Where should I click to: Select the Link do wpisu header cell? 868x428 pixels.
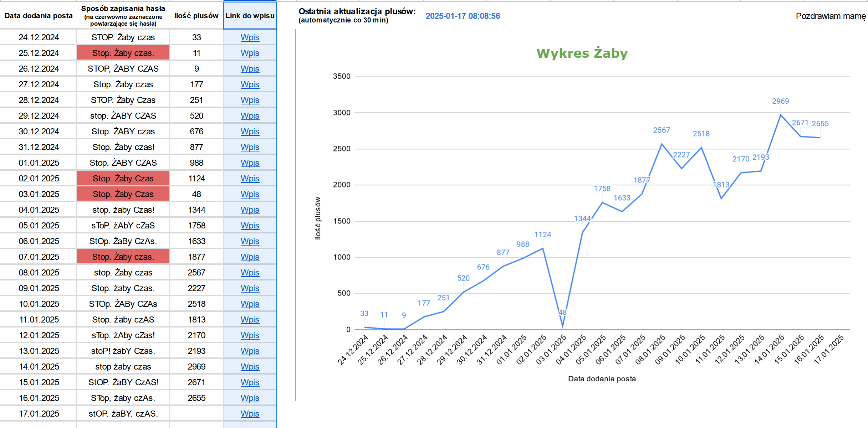pos(250,16)
